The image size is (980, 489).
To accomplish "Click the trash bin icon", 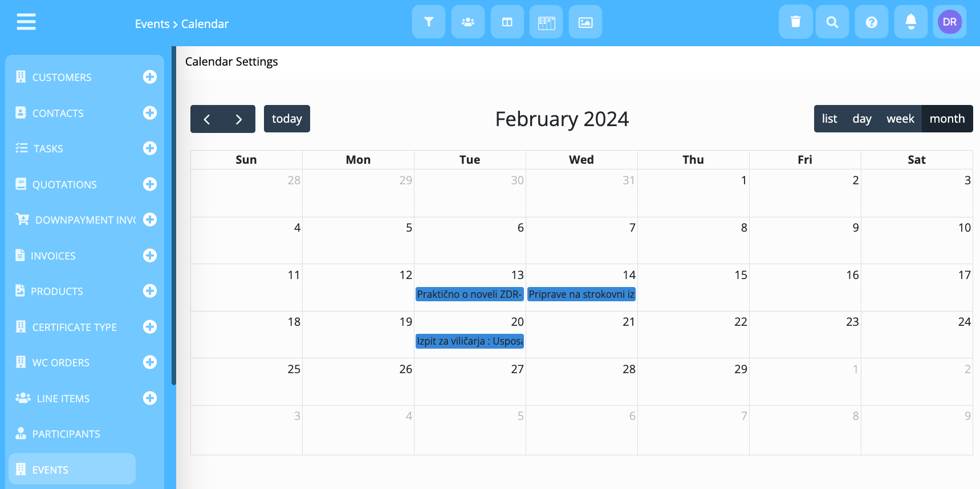I will (795, 22).
